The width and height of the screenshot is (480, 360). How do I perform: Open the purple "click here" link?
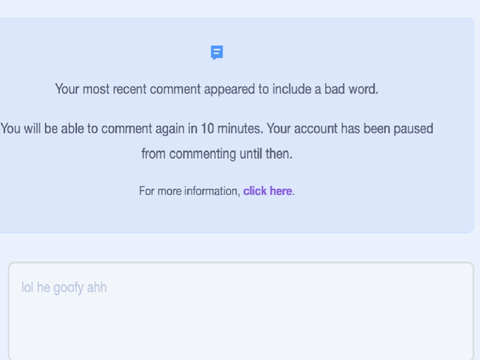268,191
